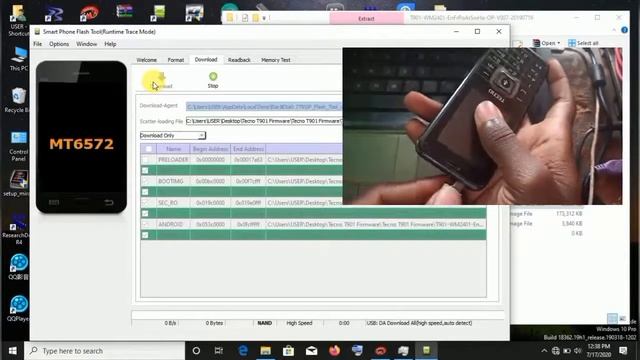The image size is (640, 360).
Task: Expand File Explorer quick access toolbar dropdown
Action: point(264,18)
